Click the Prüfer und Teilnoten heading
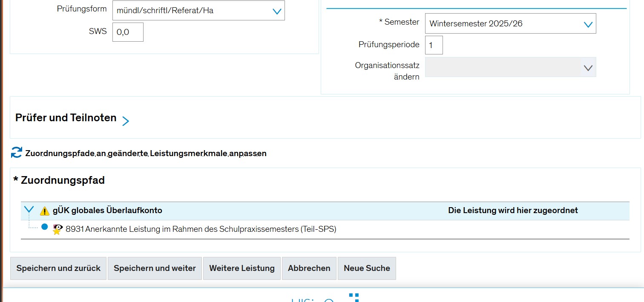 pyautogui.click(x=66, y=118)
